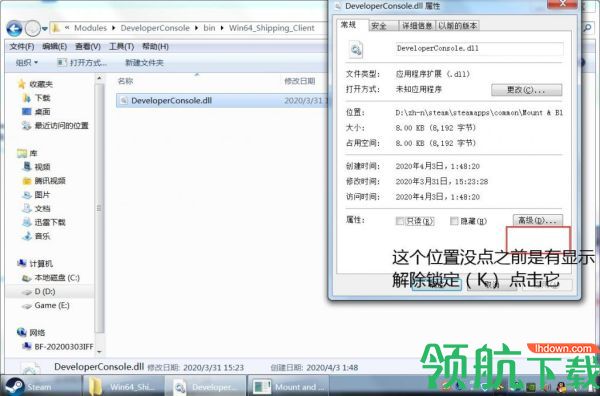
Task: Click the filename field DeveloperConsole.dll
Action: point(479,49)
